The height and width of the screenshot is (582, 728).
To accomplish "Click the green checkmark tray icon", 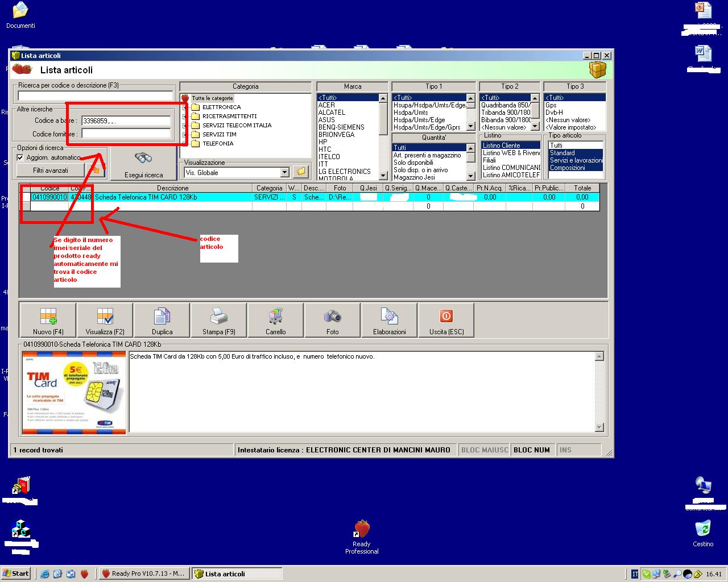I will 646,574.
